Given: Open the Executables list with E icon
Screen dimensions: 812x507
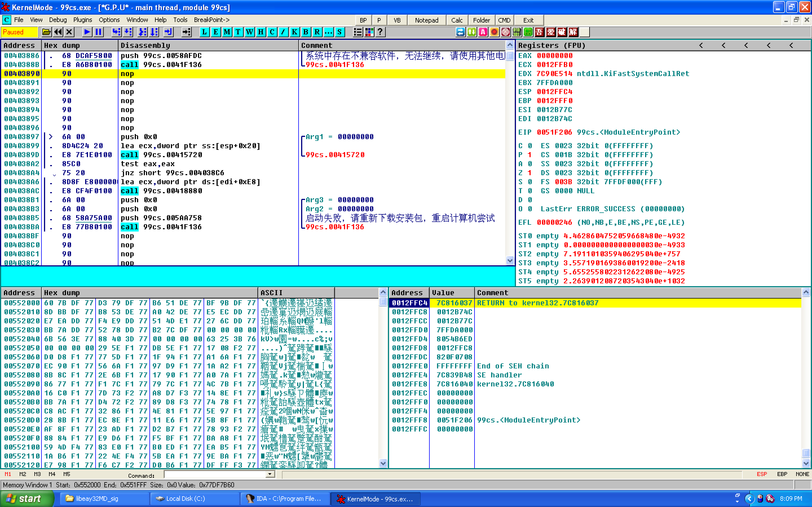Looking at the screenshot, I should click(215, 32).
